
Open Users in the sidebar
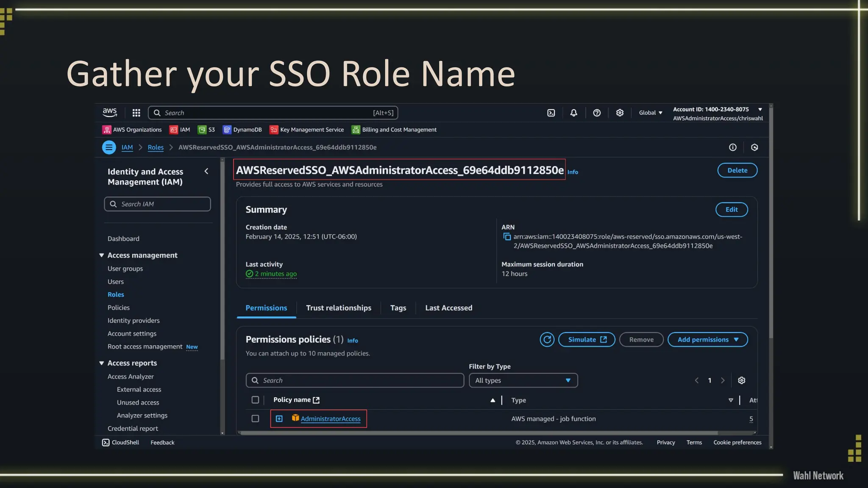pos(116,282)
